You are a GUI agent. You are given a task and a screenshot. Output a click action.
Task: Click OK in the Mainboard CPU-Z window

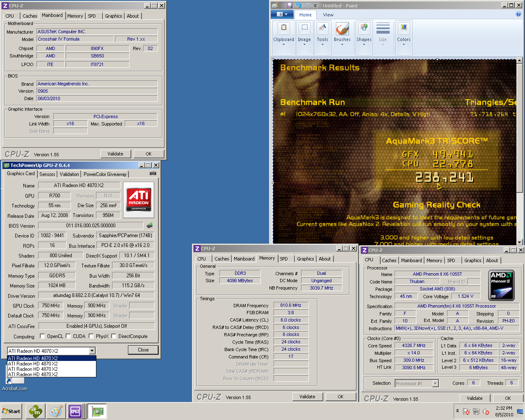pyautogui.click(x=148, y=154)
